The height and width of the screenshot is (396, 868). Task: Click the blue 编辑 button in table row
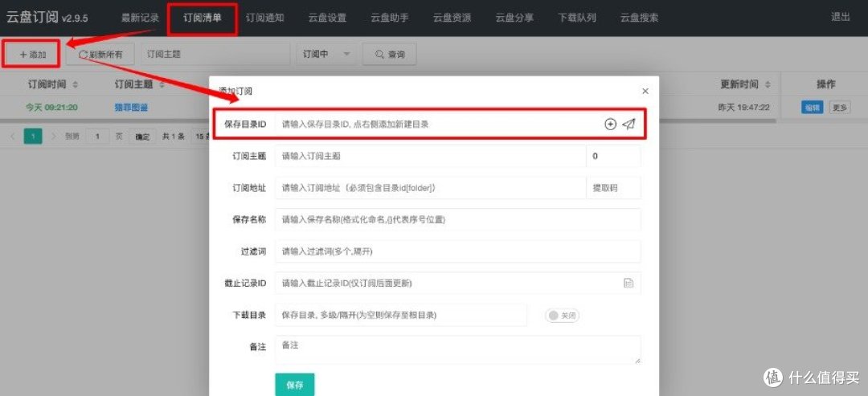pos(812,108)
